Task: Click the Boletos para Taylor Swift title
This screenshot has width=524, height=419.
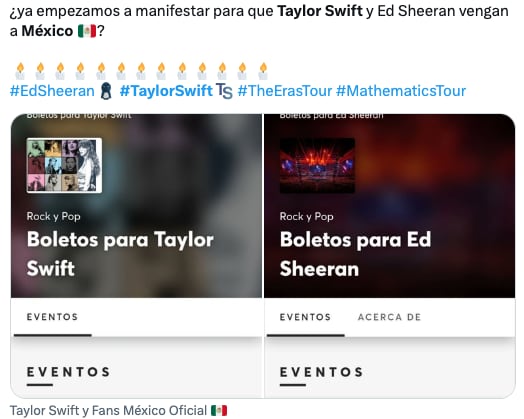Action: click(120, 254)
